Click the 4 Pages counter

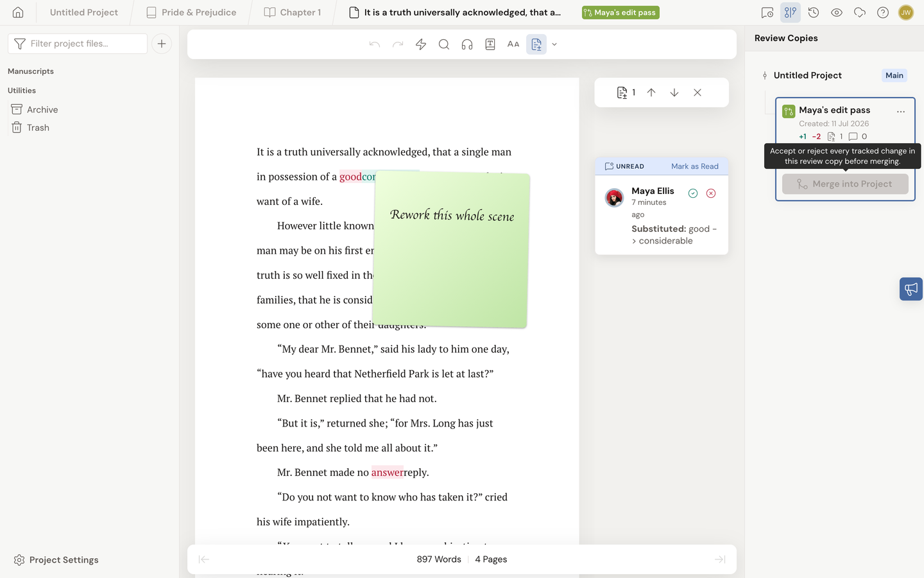tap(491, 559)
